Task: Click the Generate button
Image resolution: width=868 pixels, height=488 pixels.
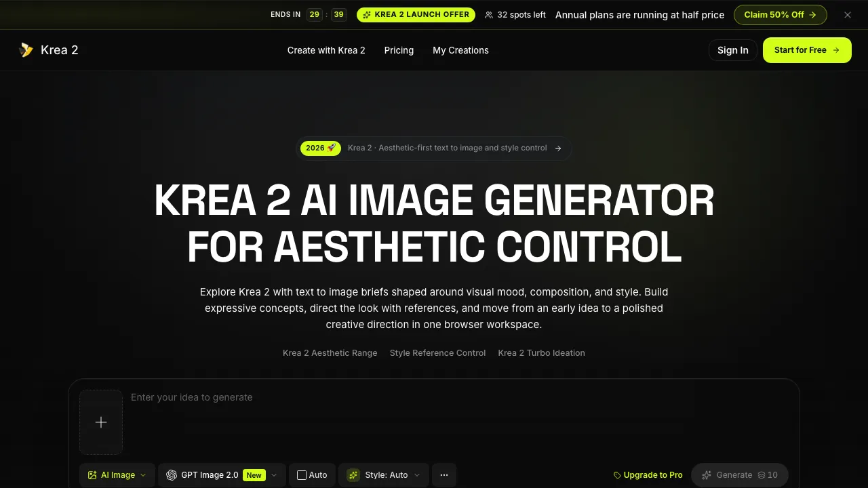Action: coord(739,475)
